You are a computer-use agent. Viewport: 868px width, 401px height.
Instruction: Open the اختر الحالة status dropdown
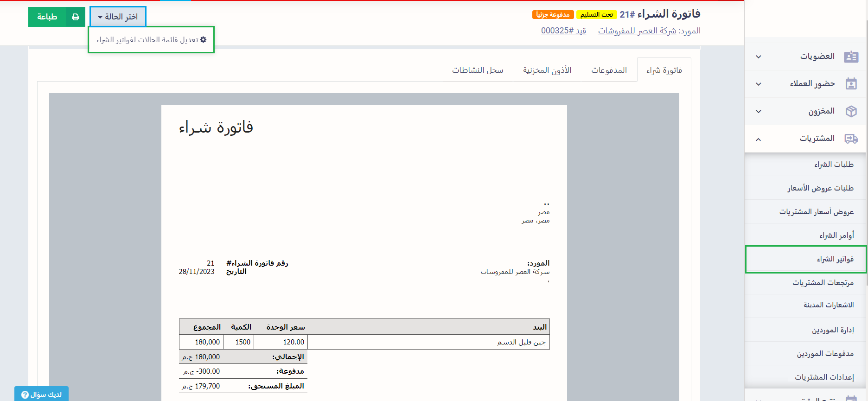[118, 17]
